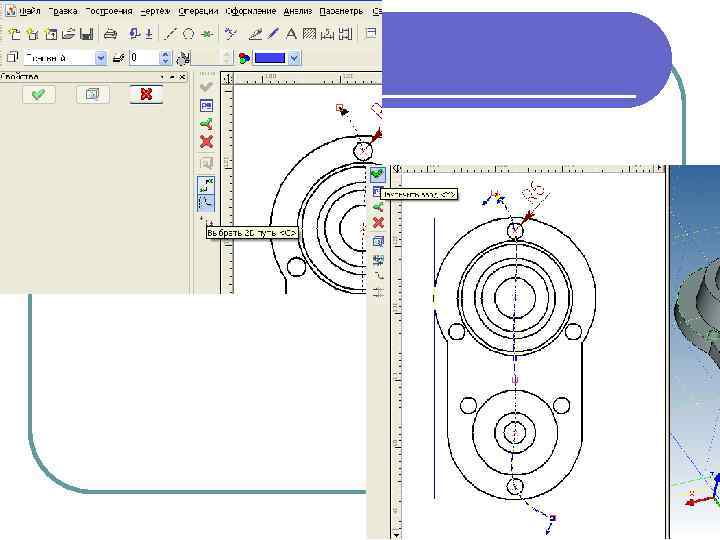Click the red X in the right automenu

pos(378,223)
